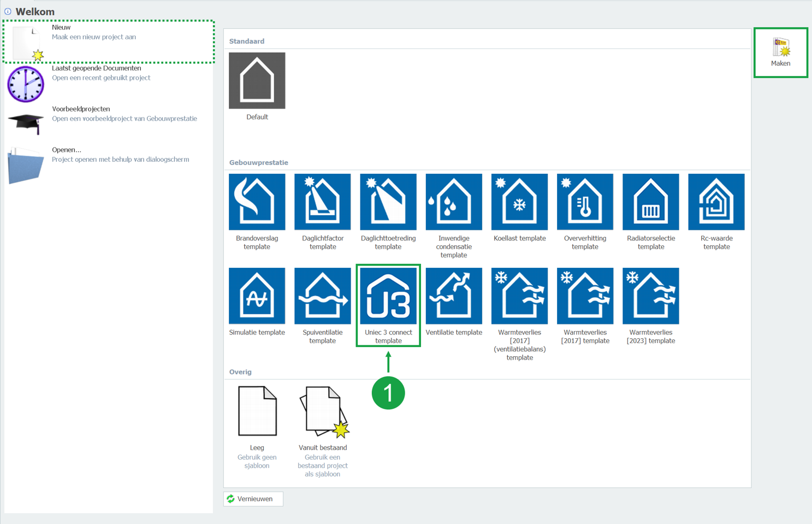The image size is (812, 524).
Task: Select Warmteverlies [2023] template
Action: click(x=650, y=296)
